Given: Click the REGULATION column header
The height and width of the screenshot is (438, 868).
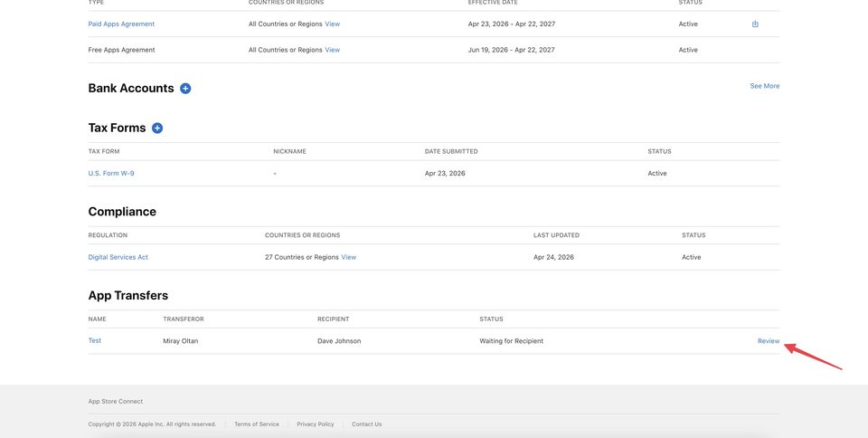Looking at the screenshot, I should coord(108,235).
